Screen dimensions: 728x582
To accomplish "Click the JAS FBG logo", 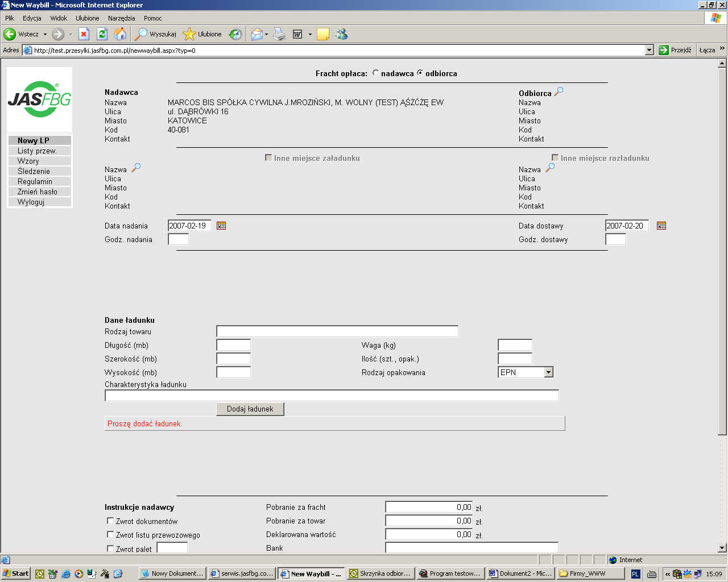I will [39, 99].
